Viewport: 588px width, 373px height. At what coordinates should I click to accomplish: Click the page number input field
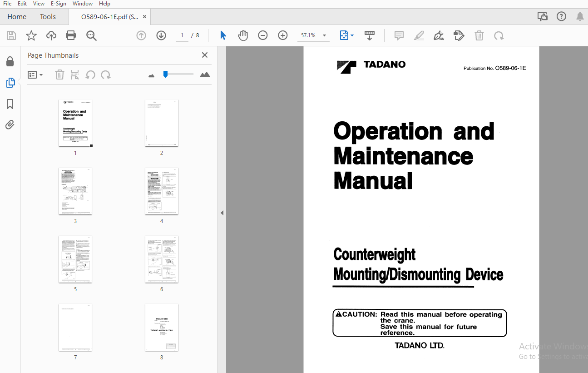click(182, 35)
